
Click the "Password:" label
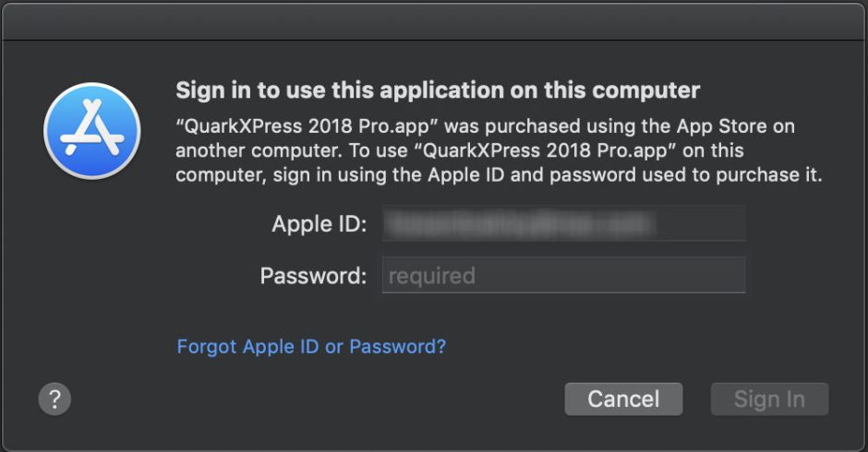tap(313, 276)
